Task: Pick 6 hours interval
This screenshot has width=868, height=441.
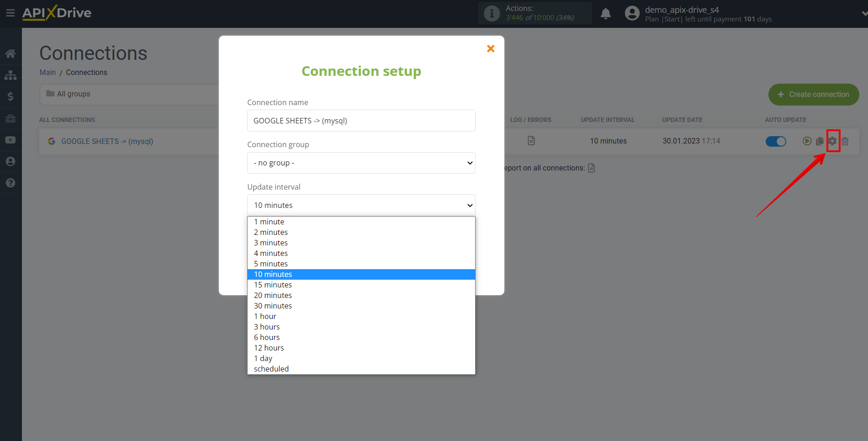Action: (x=361, y=337)
